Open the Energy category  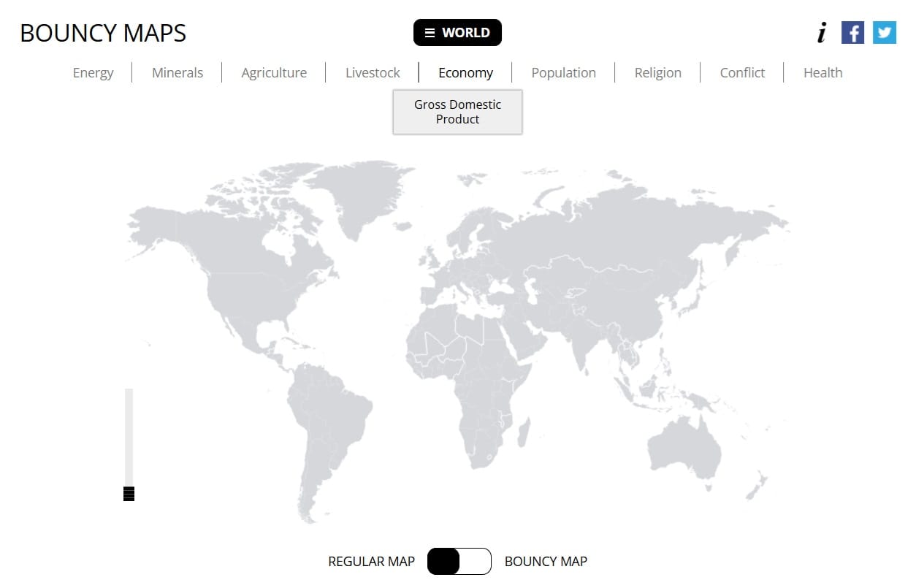93,73
